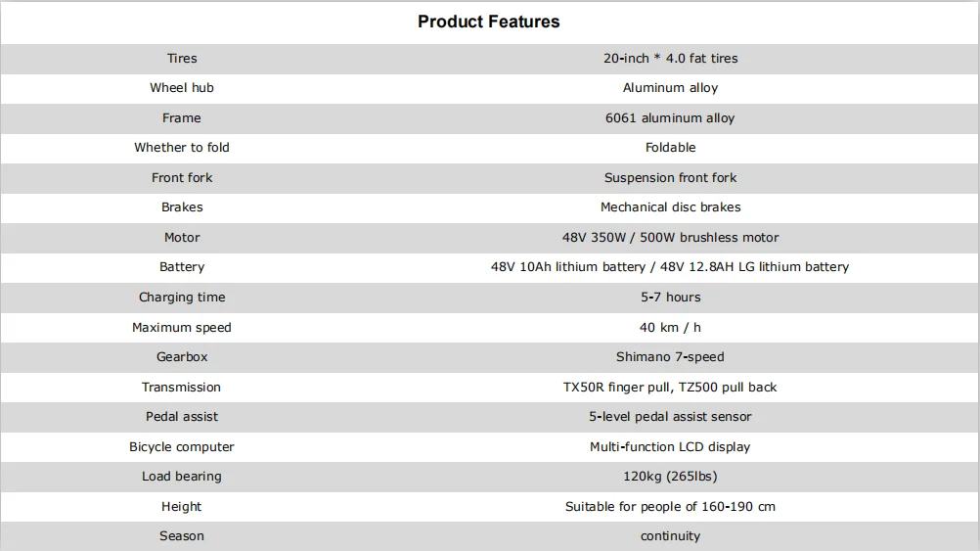Select the Tires row label
Viewport: 980px width, 551px height.
point(182,59)
